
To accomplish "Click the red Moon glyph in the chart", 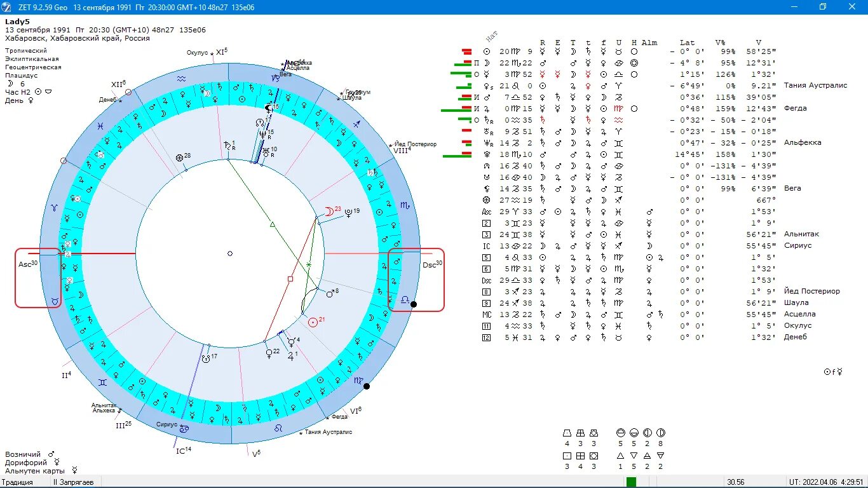I will (329, 211).
